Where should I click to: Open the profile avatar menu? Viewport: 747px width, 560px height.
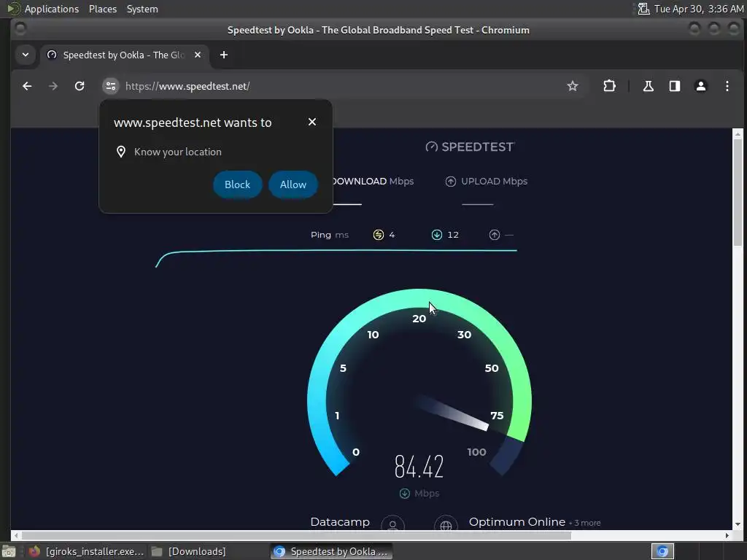click(x=701, y=86)
